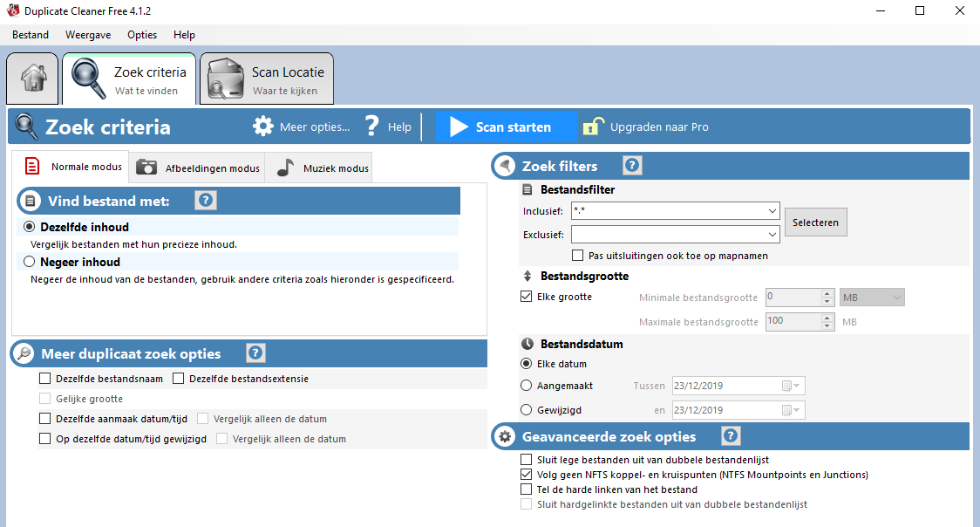Enable Dezelfde aanmaak datum/tijd checkbox
This screenshot has height=527, width=980.
[45, 418]
